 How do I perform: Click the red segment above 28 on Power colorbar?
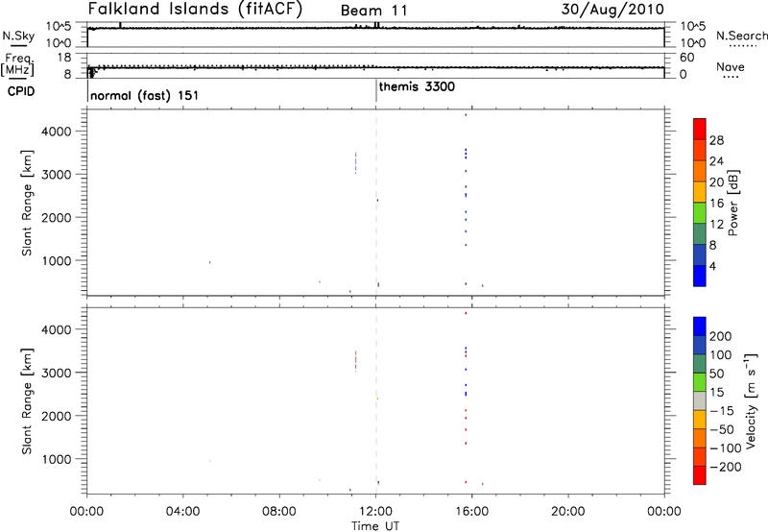pos(700,129)
